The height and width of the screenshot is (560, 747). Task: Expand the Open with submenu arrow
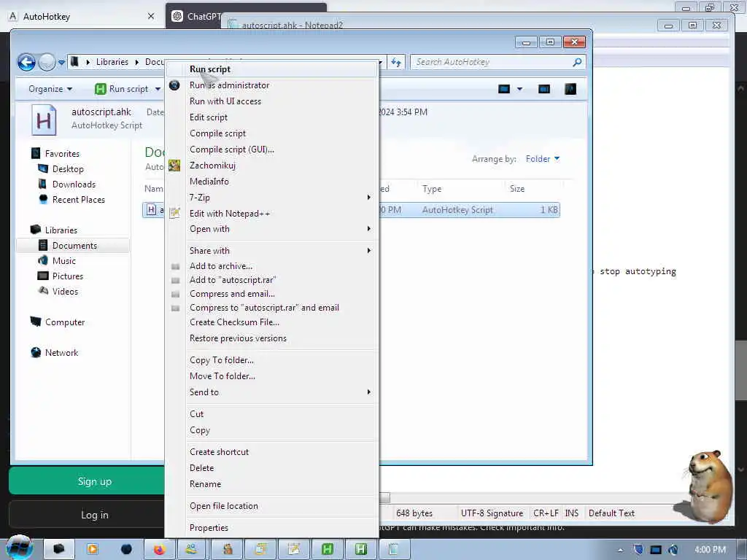pyautogui.click(x=368, y=229)
